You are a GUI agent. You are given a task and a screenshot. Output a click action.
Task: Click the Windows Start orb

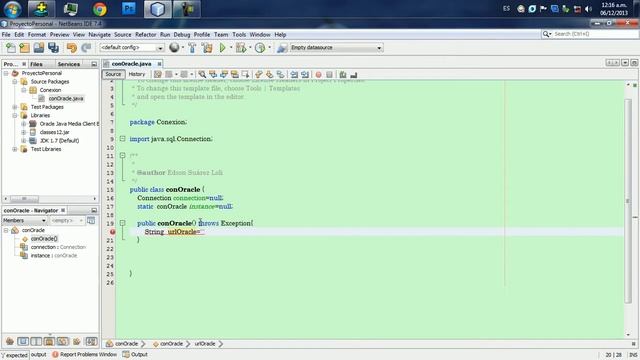(12, 9)
